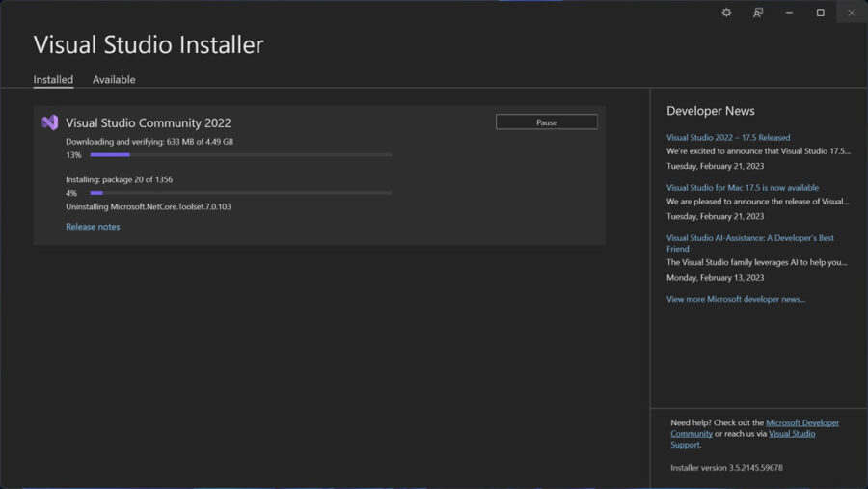
Task: Switch to the Installed tab
Action: pyautogui.click(x=53, y=80)
